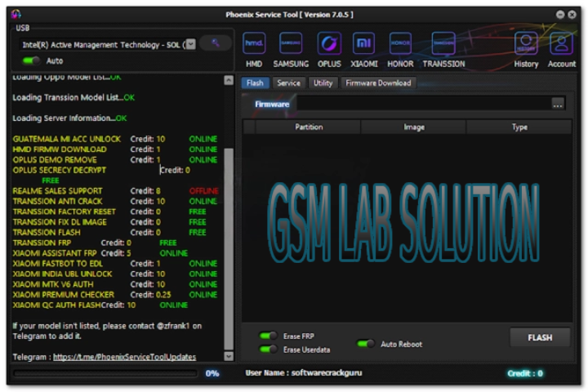This screenshot has width=588, height=392.
Task: Select the Honor brand icon
Action: (x=400, y=44)
